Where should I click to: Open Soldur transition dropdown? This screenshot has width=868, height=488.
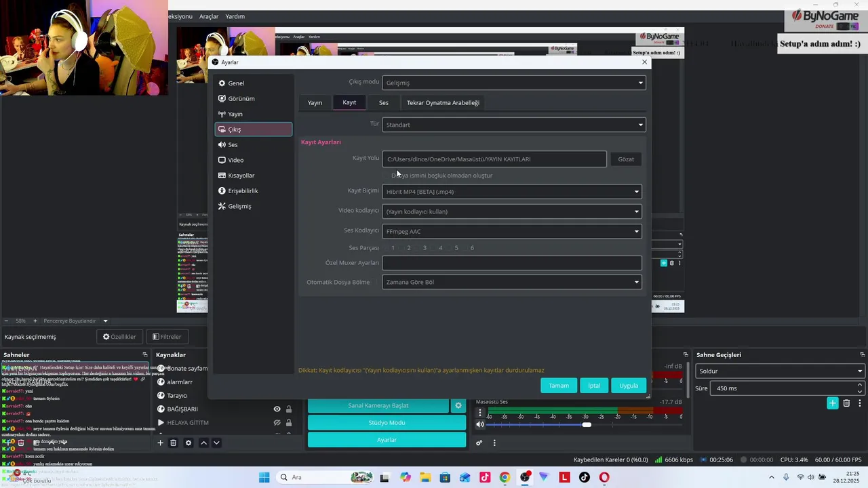(x=780, y=371)
